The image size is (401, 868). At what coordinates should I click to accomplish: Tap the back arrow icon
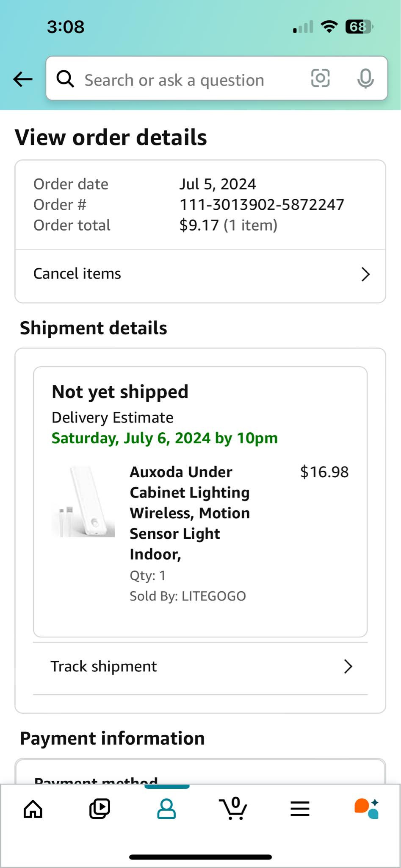[x=23, y=79]
